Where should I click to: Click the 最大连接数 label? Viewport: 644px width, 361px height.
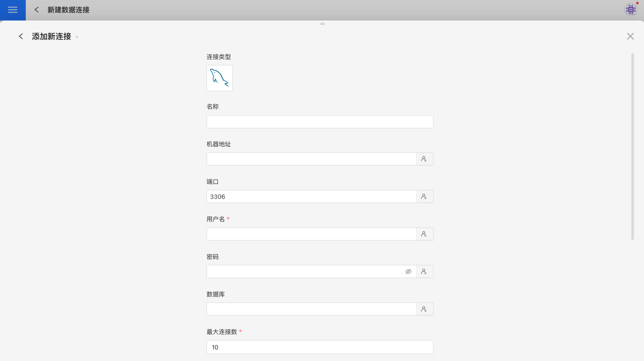tap(222, 332)
